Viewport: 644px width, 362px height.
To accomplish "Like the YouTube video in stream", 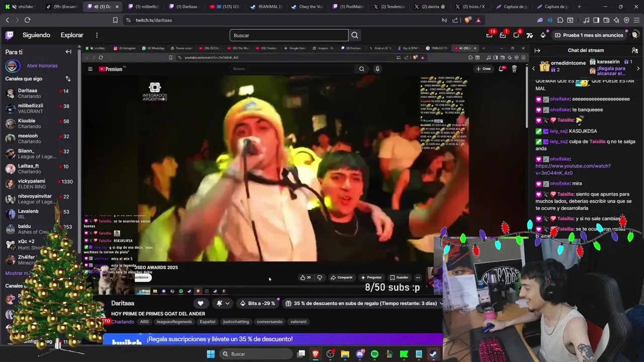I will pos(305,278).
